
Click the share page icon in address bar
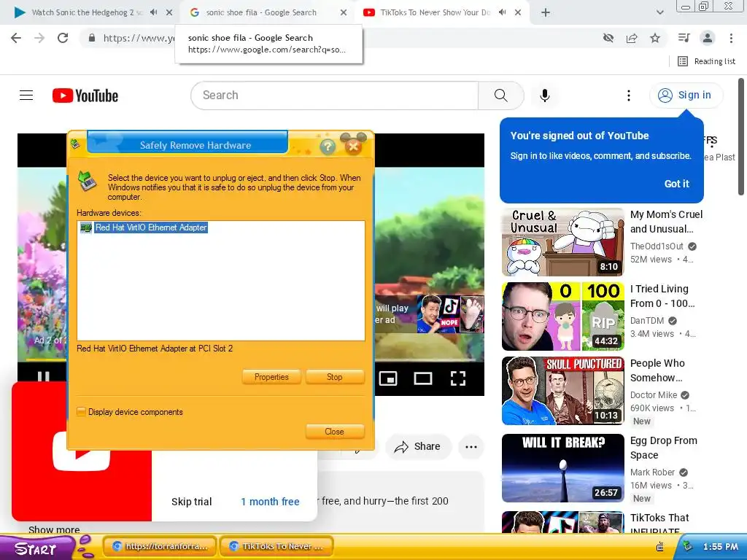632,38
